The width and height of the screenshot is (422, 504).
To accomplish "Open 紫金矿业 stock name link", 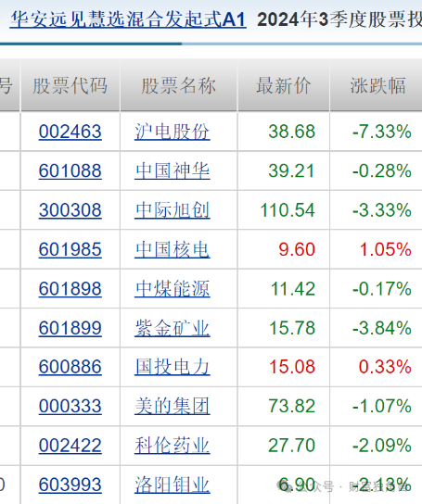I will pos(173,328).
